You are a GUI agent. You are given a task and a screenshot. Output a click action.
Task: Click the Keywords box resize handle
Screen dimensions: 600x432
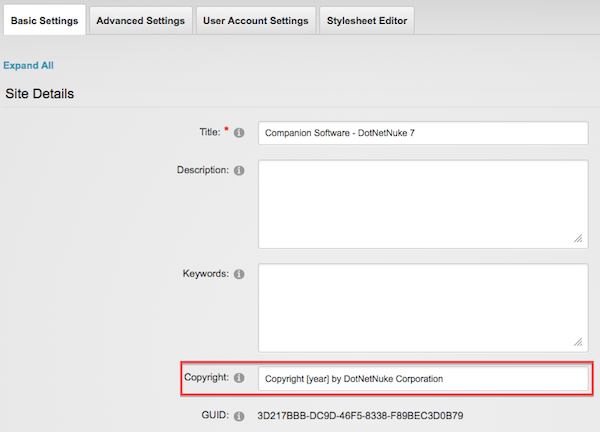(x=579, y=340)
